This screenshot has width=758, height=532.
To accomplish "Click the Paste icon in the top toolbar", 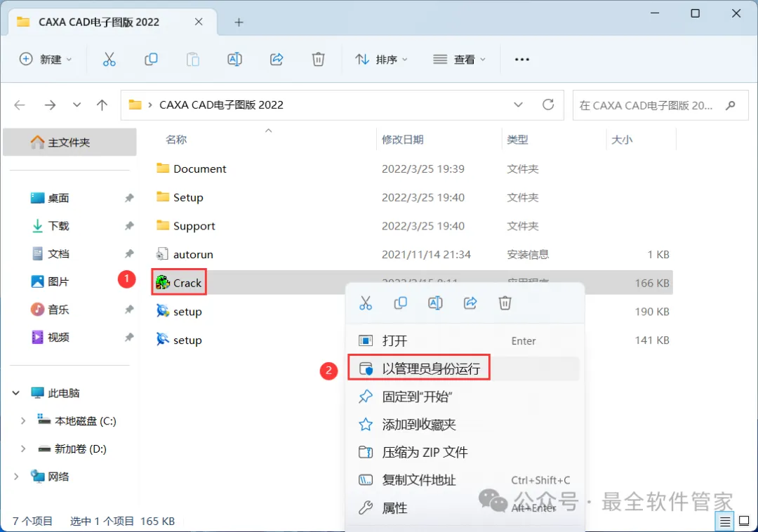I will point(193,60).
